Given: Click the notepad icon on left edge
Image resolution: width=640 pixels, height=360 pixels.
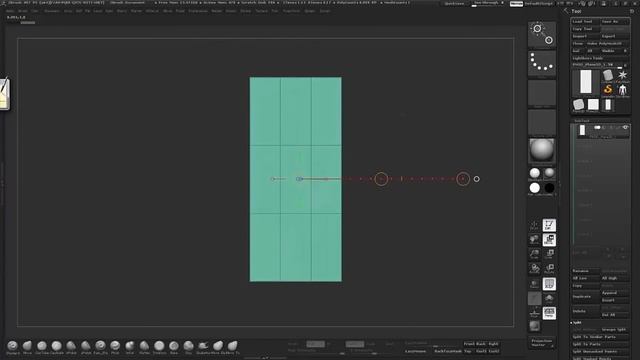Looking at the screenshot, I should [x=4, y=93].
